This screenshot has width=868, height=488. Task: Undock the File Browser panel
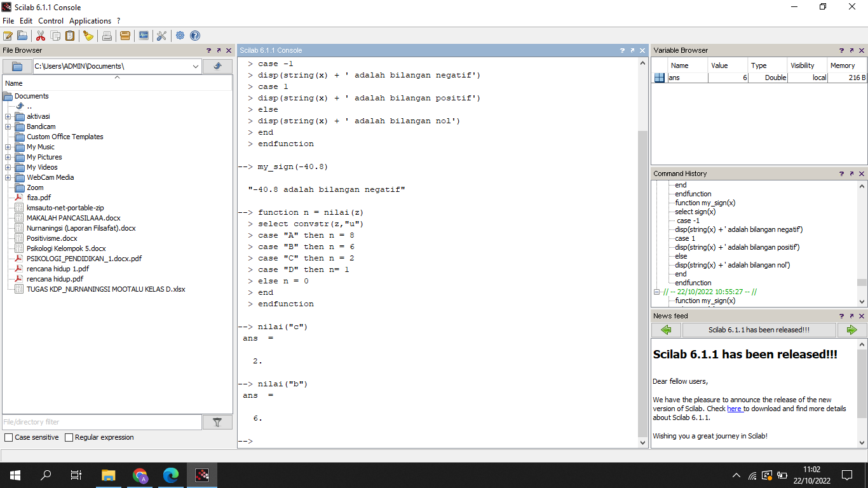219,50
